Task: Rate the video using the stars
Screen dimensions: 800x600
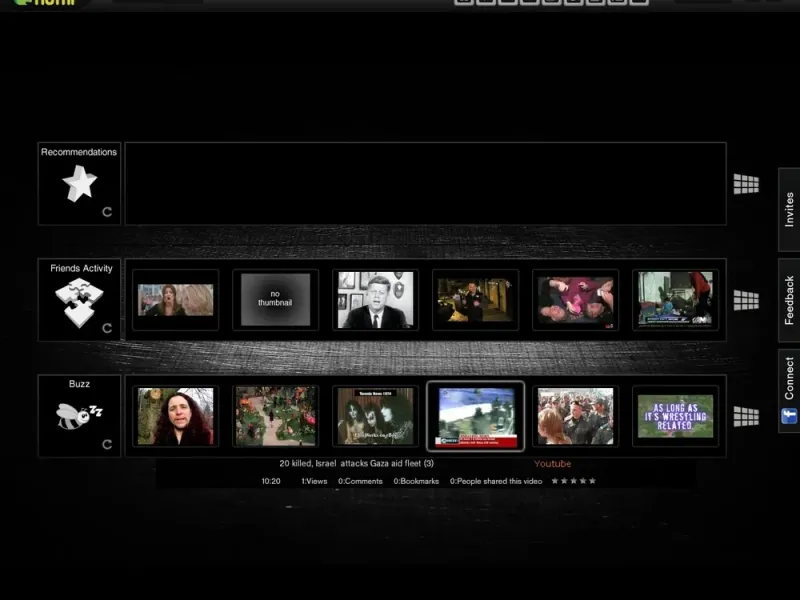Action: tap(573, 481)
